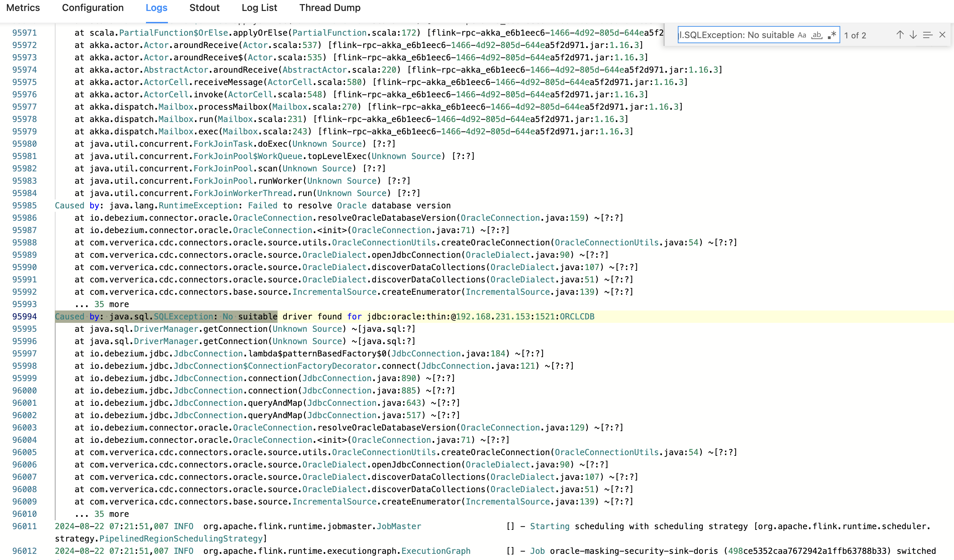Click 'OracleDialect.java:107' on line 95990
Viewport: 954px width, 560px height.
point(545,267)
